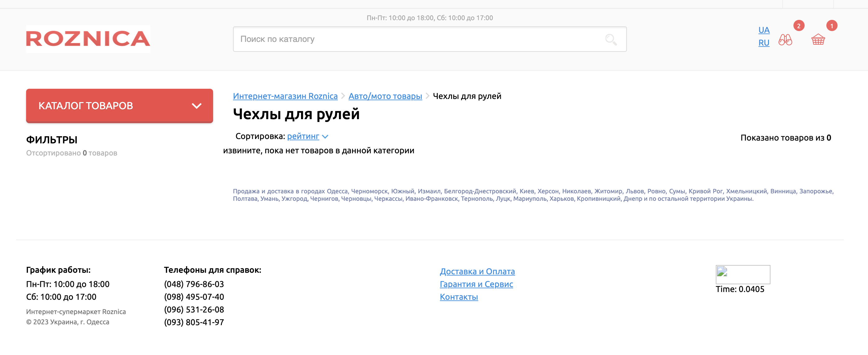Click the red badge showing 2
868x355 pixels.
coord(799,25)
